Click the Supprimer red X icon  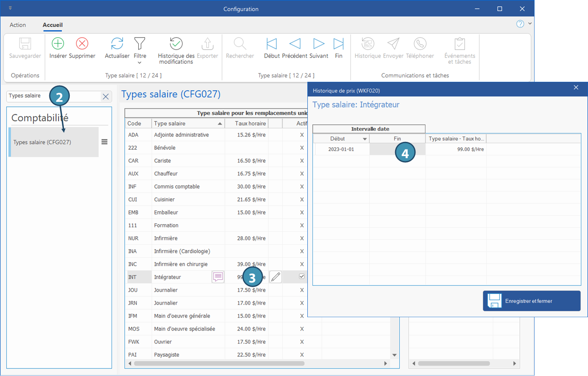82,44
